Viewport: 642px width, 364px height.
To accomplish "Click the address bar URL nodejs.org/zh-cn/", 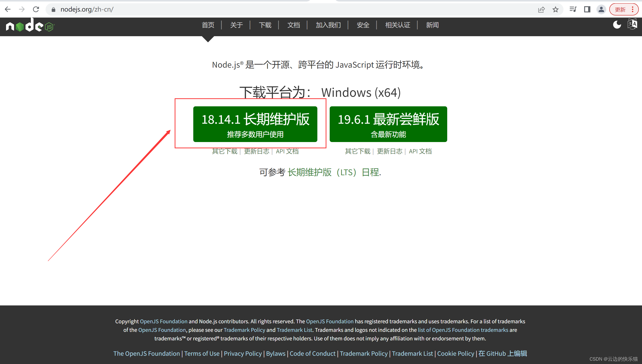I will 87,10.
